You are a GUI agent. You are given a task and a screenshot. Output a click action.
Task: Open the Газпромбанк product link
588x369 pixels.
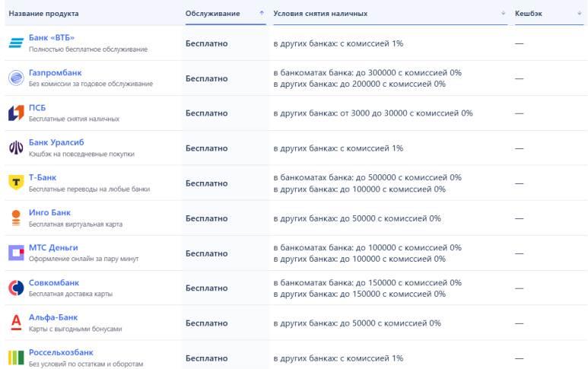pos(55,72)
